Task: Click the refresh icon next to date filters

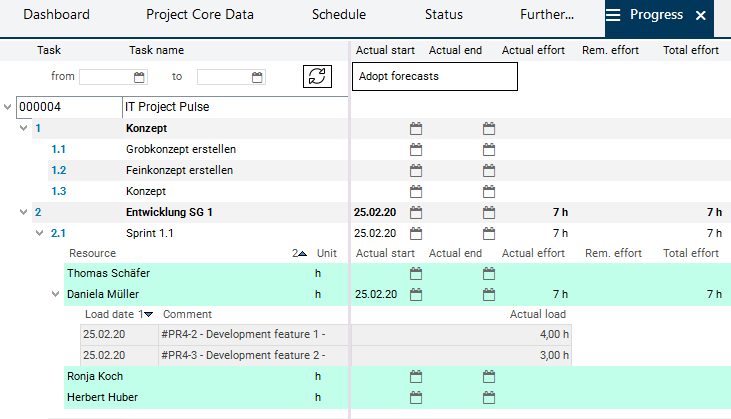Action: point(316,77)
